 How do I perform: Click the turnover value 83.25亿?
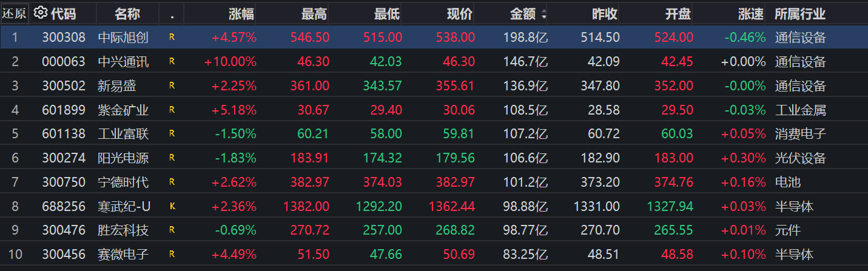coord(525,254)
